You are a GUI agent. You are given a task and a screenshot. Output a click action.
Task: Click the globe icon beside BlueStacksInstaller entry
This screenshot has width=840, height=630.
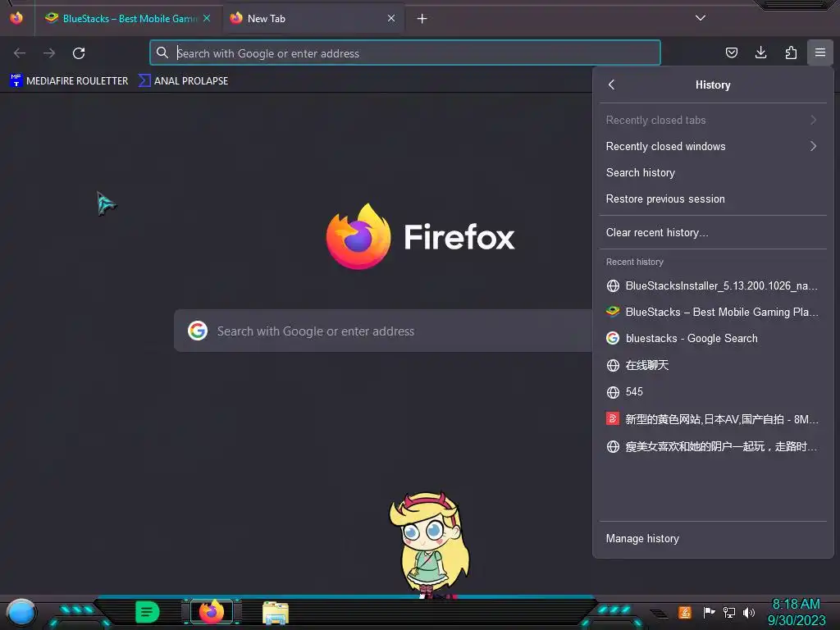tap(613, 285)
